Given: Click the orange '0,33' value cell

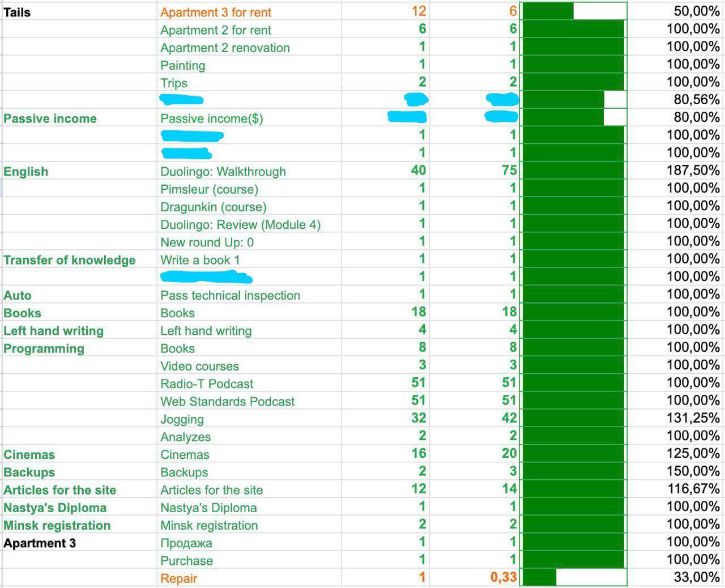Looking at the screenshot, I should pos(474,578).
